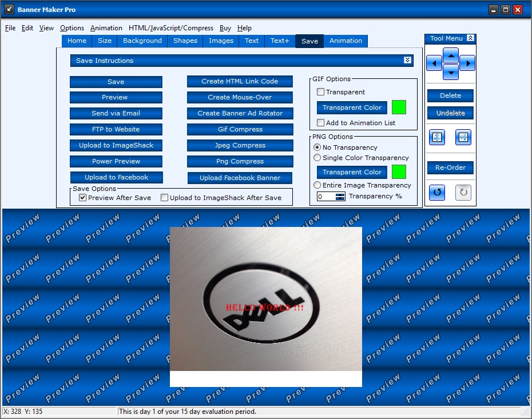Select the center vertically alignment icon
Image resolution: width=532 pixels, height=419 pixels.
pos(436,137)
